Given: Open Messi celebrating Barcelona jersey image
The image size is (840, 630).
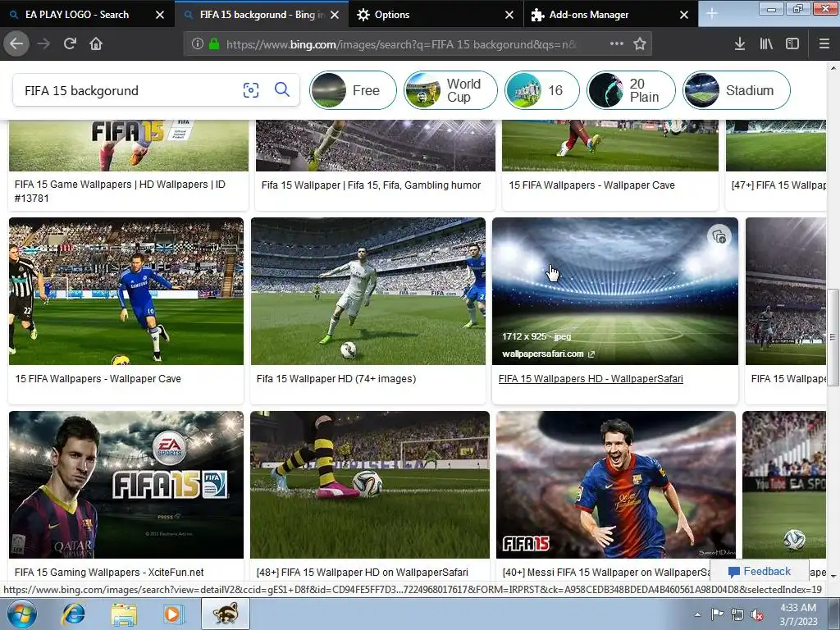Looking at the screenshot, I should (x=615, y=485).
